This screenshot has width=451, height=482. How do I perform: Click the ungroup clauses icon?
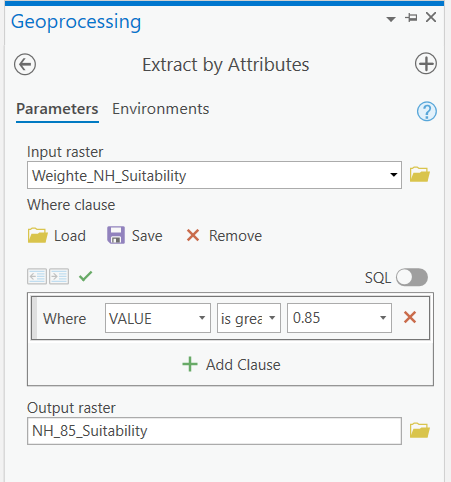point(37,276)
